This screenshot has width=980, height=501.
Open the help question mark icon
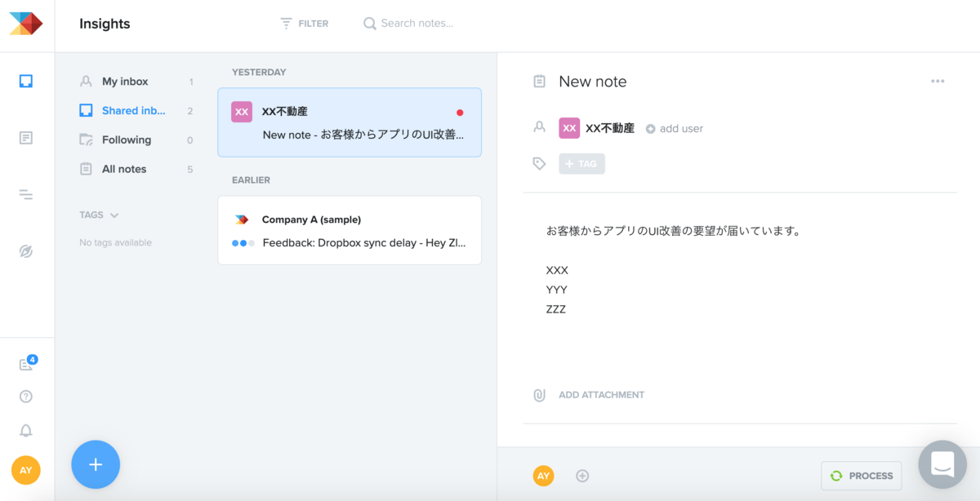click(x=26, y=397)
